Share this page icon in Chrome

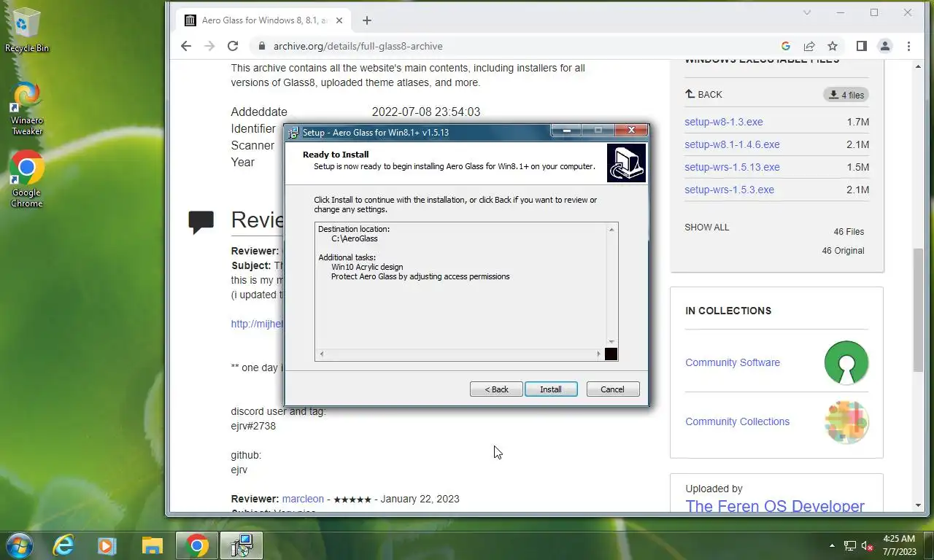[809, 46]
